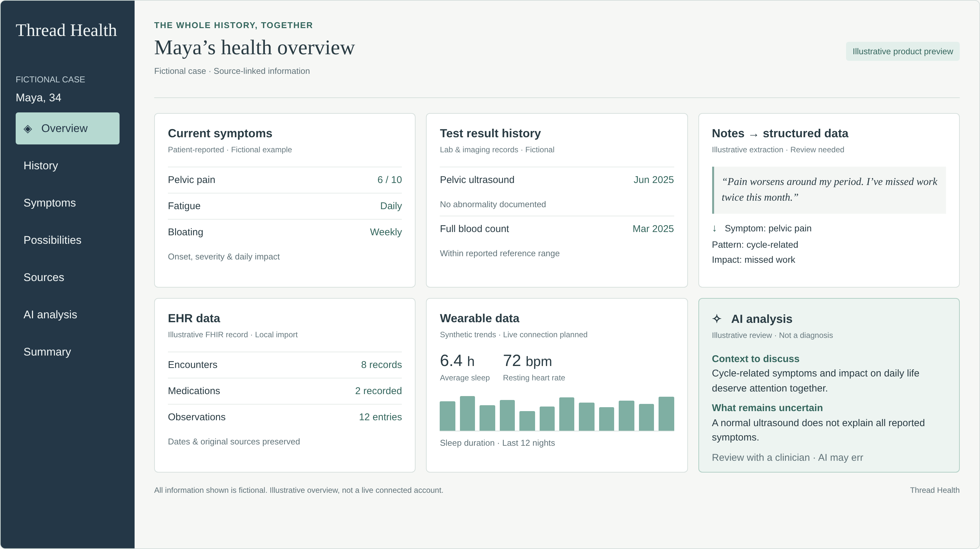Click the 72 bpm resting heart rate
The height and width of the screenshot is (549, 980).
pos(527,361)
